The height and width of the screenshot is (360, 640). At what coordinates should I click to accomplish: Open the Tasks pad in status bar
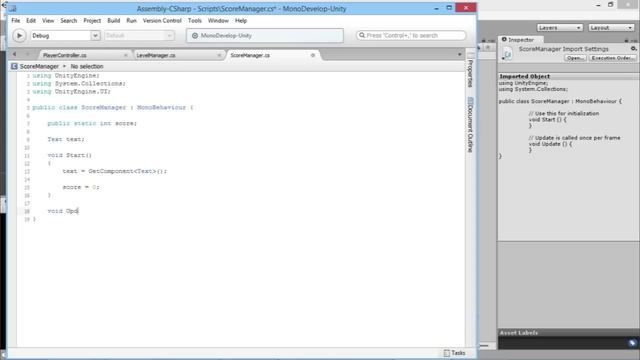[x=454, y=353]
